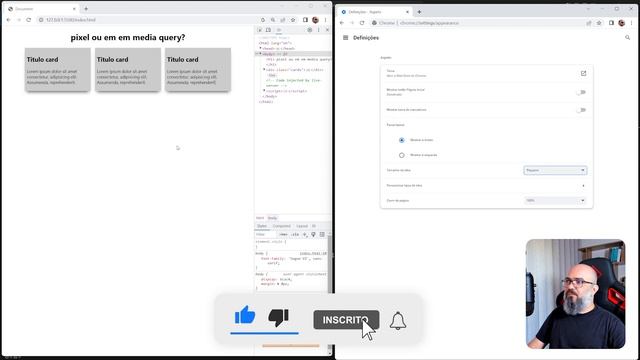Go back in the Document window
The height and width of the screenshot is (360, 640).
9,20
